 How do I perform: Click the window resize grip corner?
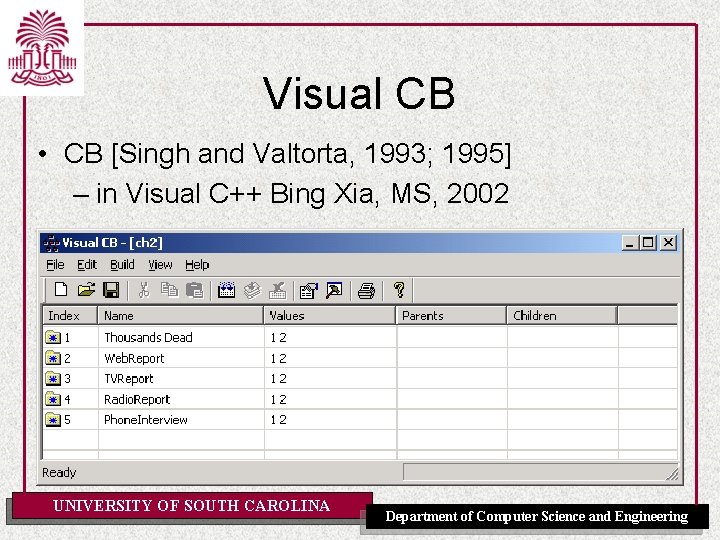[x=672, y=474]
